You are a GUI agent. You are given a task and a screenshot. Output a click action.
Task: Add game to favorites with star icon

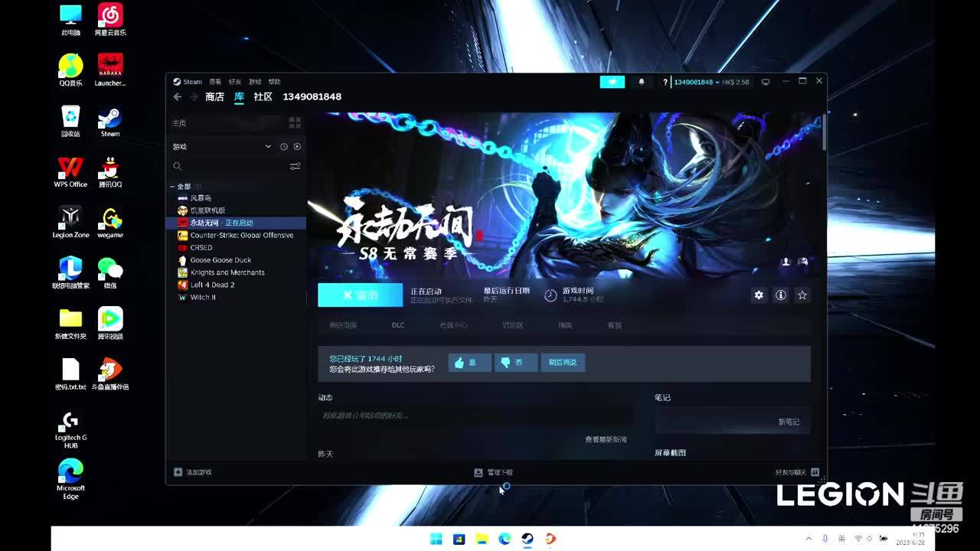pyautogui.click(x=802, y=295)
